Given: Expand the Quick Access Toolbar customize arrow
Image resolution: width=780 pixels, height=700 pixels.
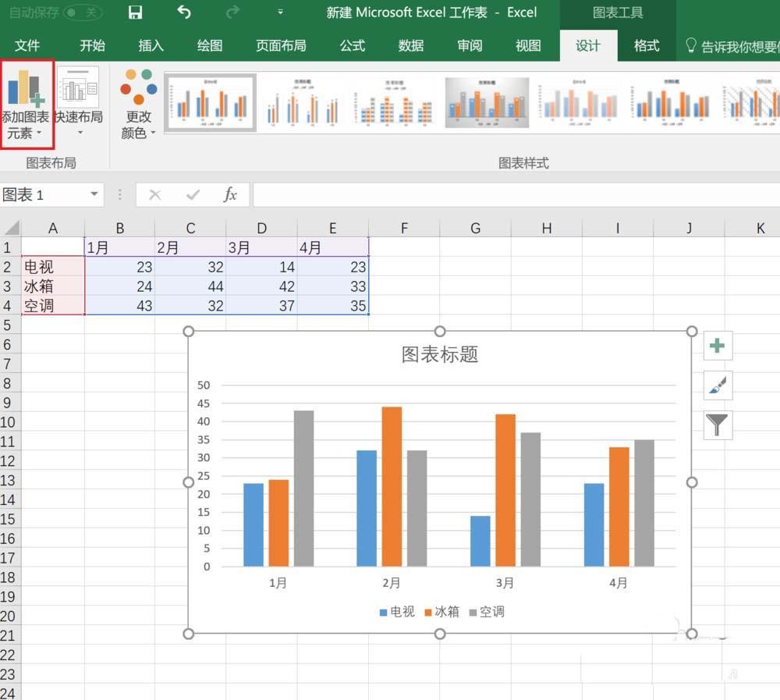Looking at the screenshot, I should tap(279, 12).
